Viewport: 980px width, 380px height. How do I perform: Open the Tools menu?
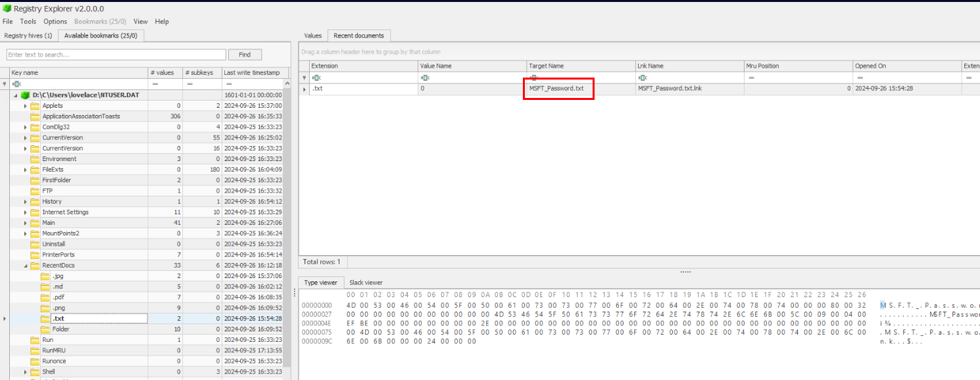click(28, 22)
